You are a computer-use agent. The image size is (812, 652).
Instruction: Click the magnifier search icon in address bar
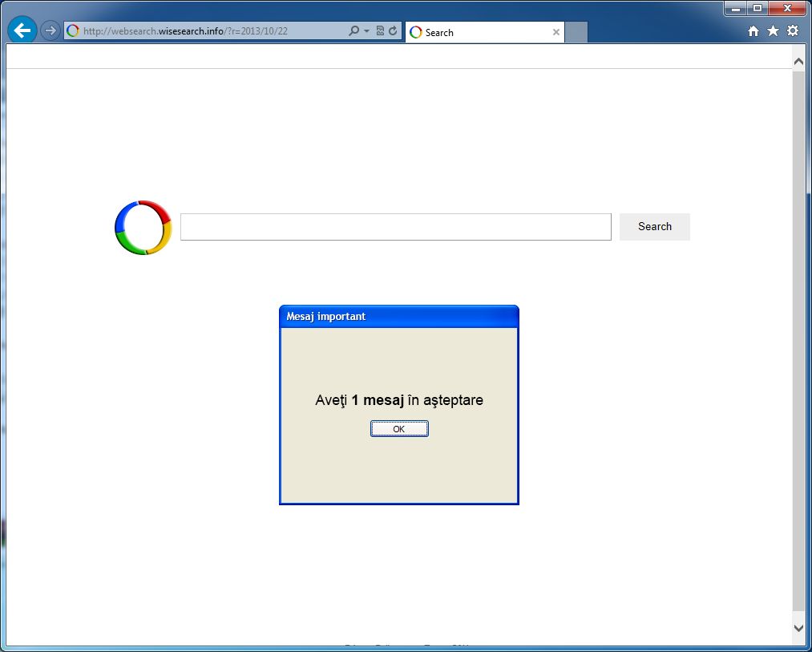(x=353, y=30)
